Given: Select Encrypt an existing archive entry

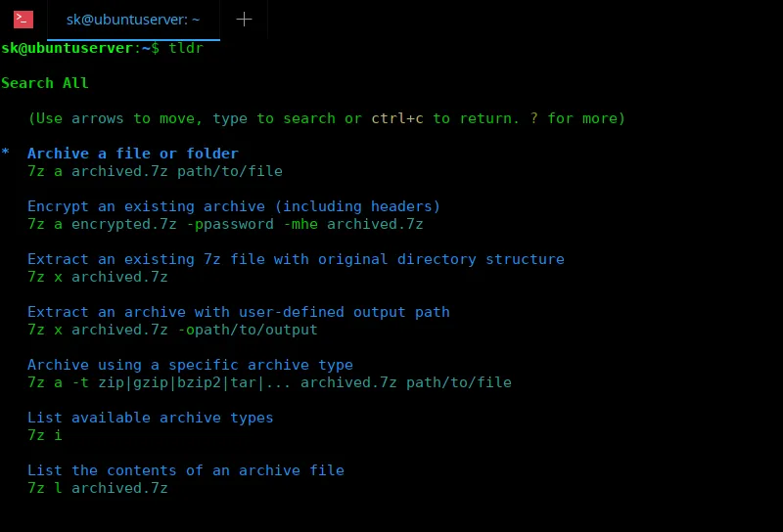Looking at the screenshot, I should coord(234,206).
